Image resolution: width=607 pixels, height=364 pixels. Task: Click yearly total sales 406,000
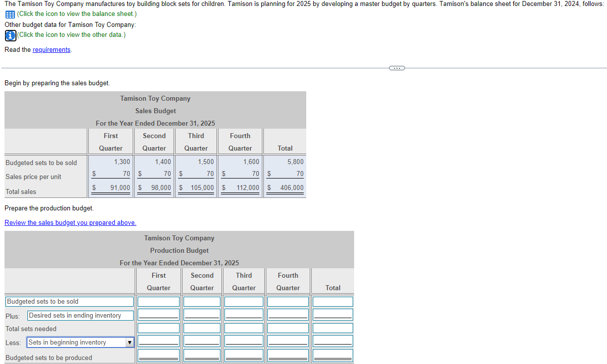pos(292,187)
